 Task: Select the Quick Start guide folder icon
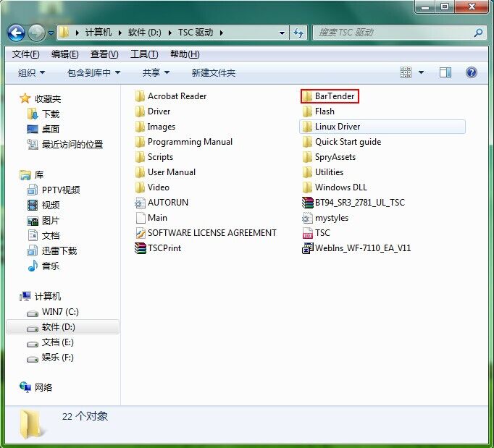point(307,142)
